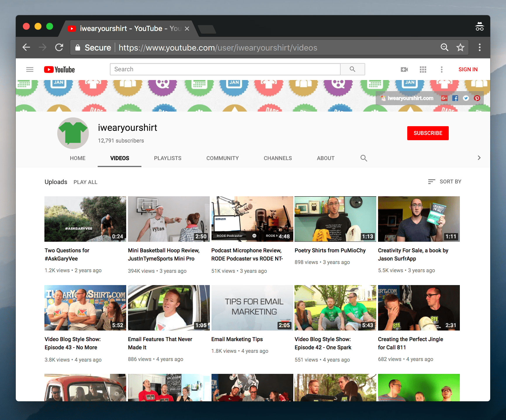
Task: Click title Poetry Shirts from PuMioChy
Action: click(330, 250)
